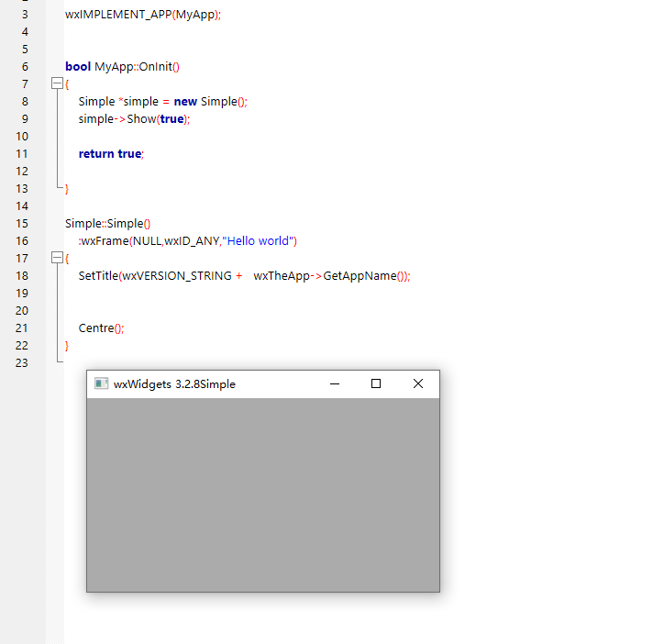Click simple->Show(true) statement
The height and width of the screenshot is (644, 664).
[134, 119]
